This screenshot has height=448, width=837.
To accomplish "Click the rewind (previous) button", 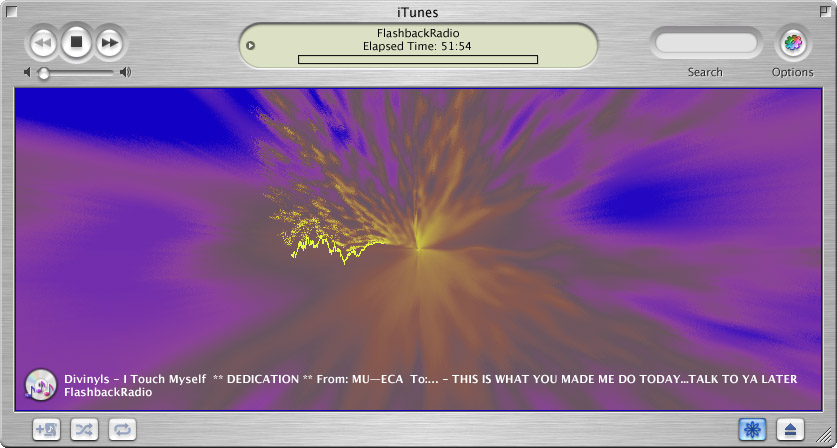I will pyautogui.click(x=43, y=43).
